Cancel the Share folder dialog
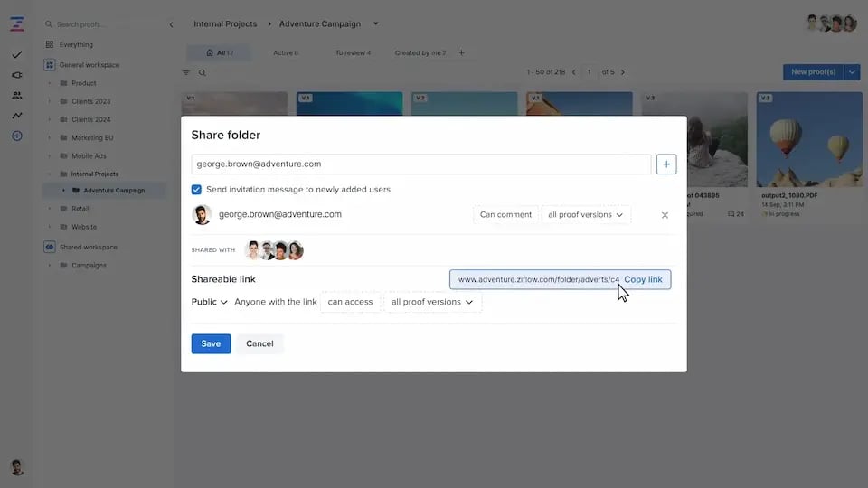 259,343
